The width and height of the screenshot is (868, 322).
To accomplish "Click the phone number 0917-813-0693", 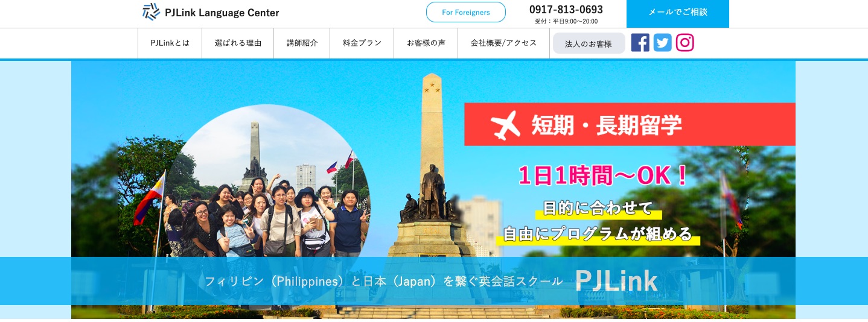I will click(x=566, y=10).
